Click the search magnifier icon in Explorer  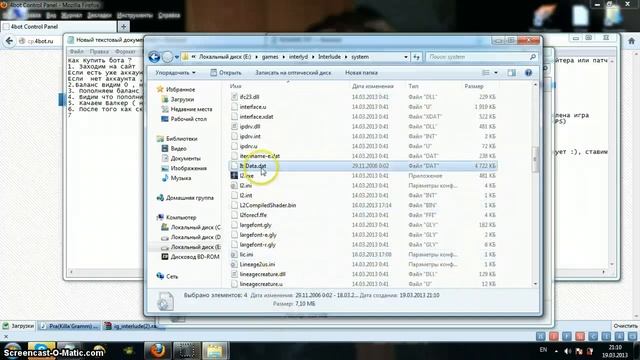pyautogui.click(x=532, y=57)
